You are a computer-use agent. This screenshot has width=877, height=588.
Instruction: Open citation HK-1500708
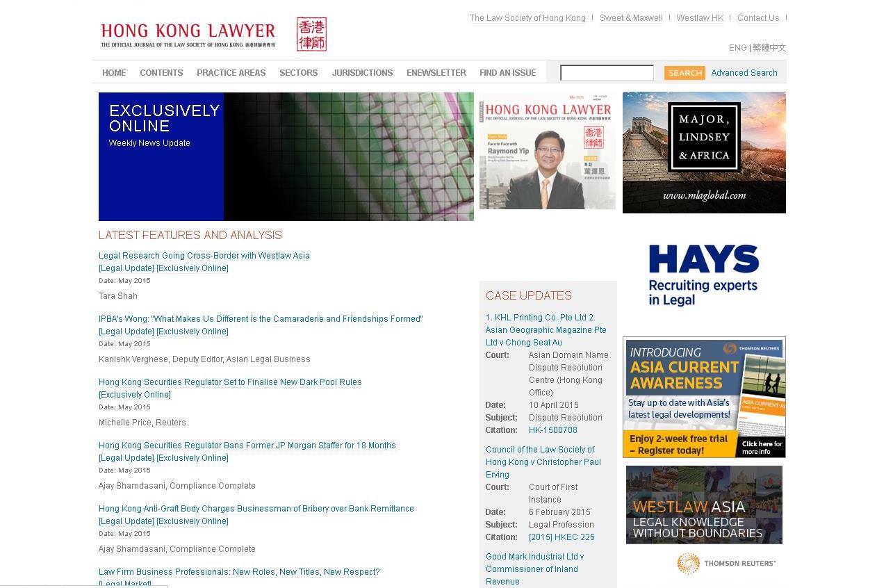pyautogui.click(x=553, y=430)
